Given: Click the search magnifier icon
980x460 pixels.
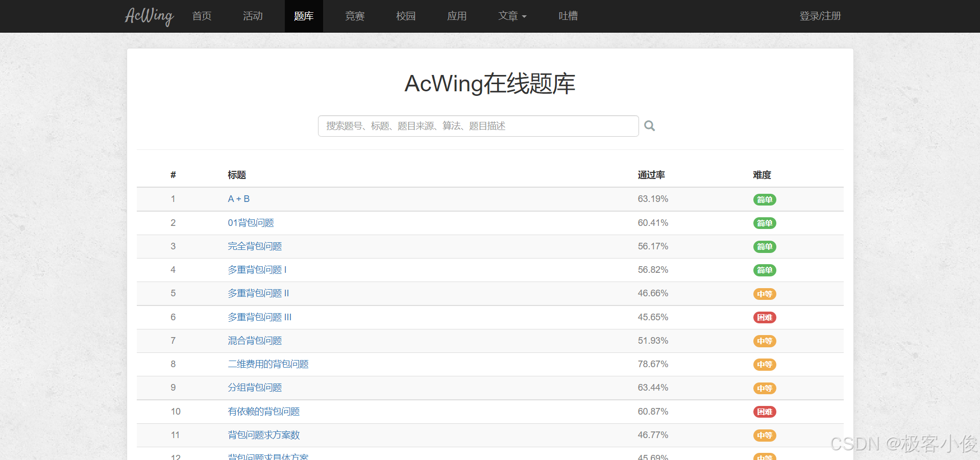Looking at the screenshot, I should [649, 126].
